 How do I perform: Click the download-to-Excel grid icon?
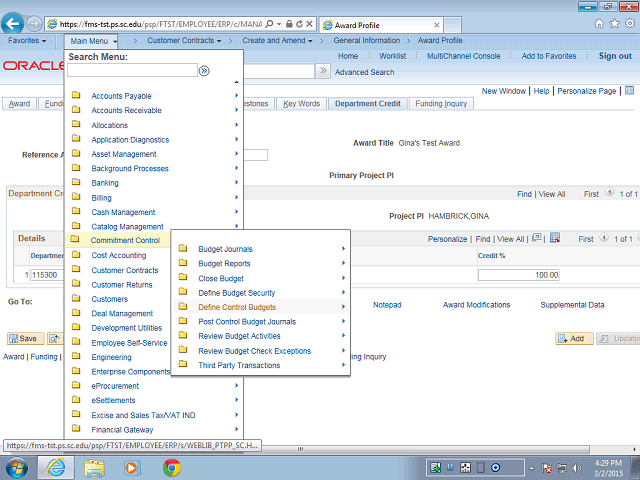click(555, 239)
